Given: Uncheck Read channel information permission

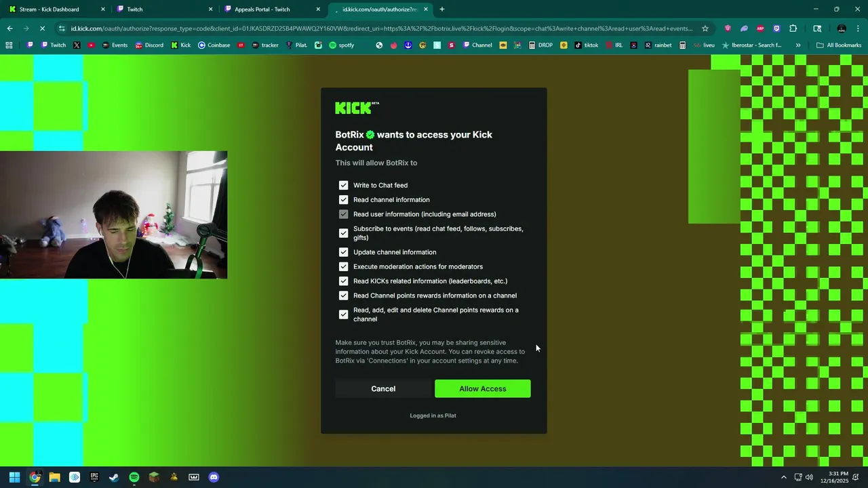Looking at the screenshot, I should coord(343,199).
